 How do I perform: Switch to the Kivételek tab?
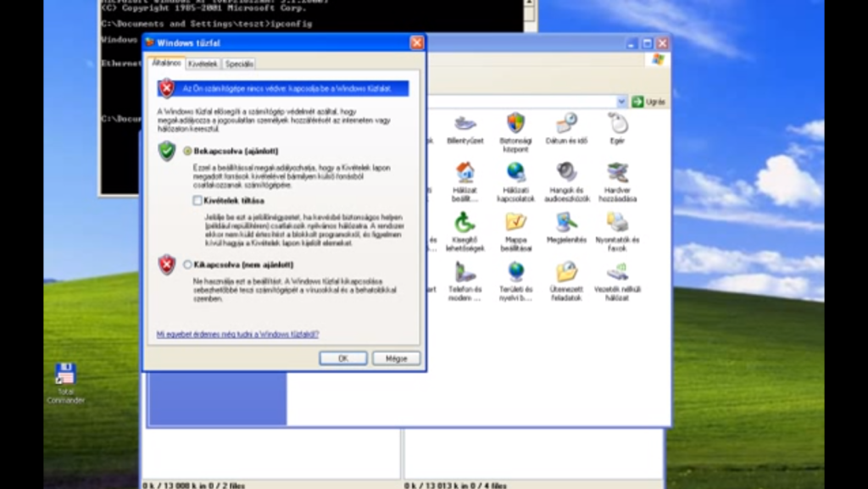(203, 64)
